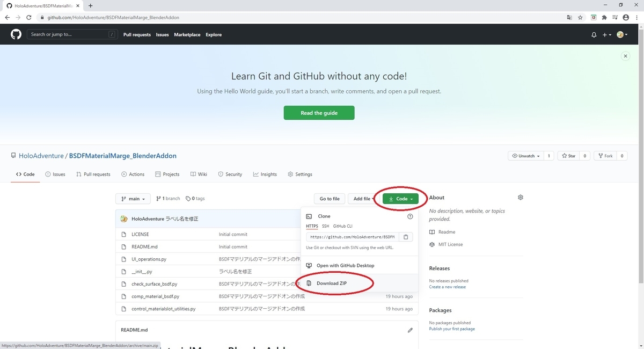Switch to the repository Settings tab
Image resolution: width=644 pixels, height=349 pixels.
tap(300, 174)
